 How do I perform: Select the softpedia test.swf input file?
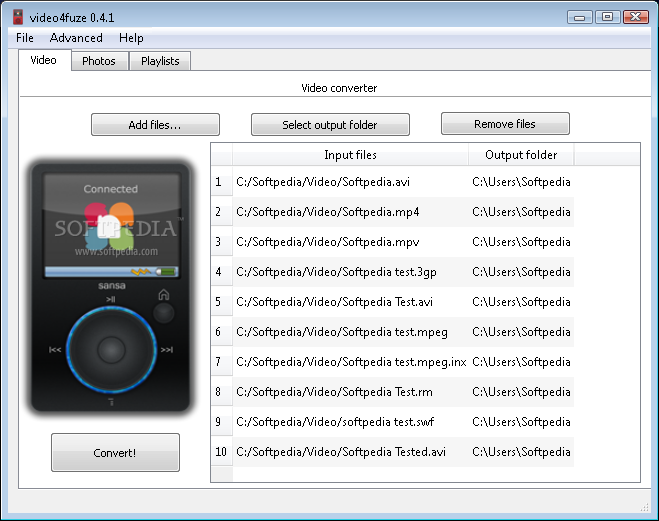[351, 422]
